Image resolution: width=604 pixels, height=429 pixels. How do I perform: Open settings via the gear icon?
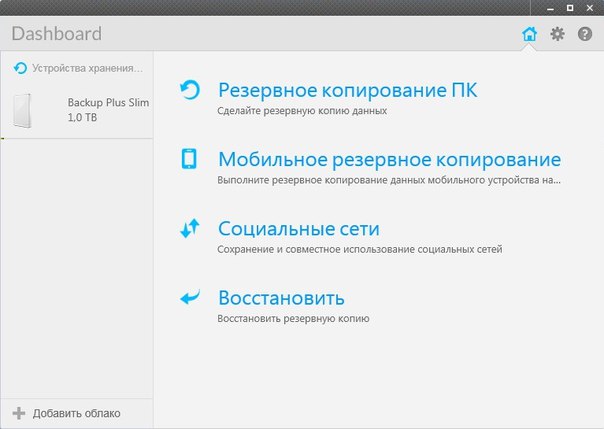(557, 34)
